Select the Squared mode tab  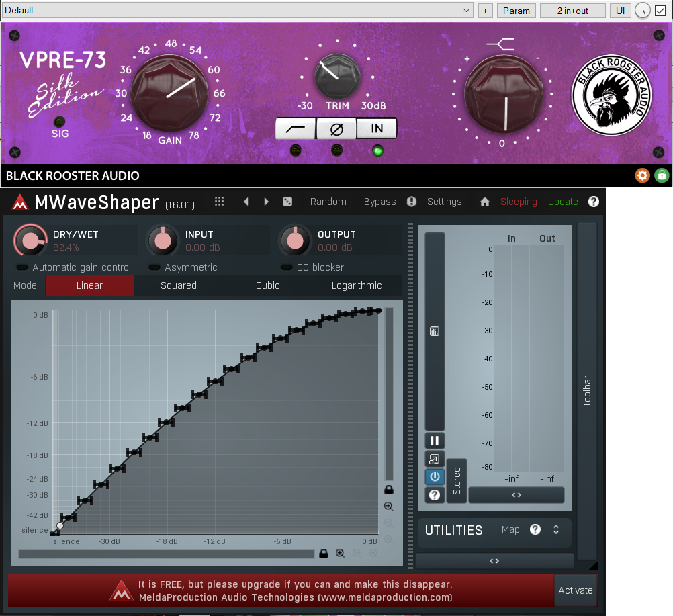pos(179,285)
